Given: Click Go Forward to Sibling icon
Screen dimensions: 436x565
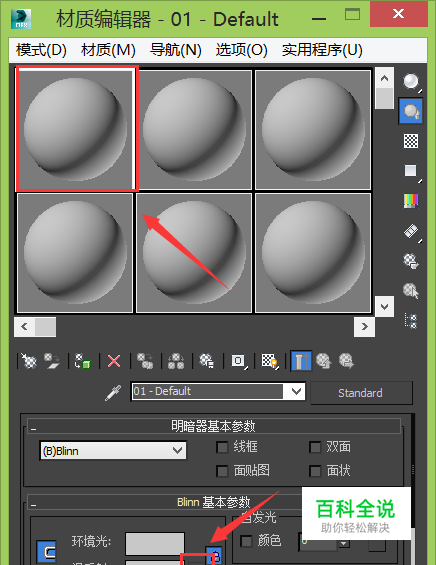Looking at the screenshot, I should tap(347, 361).
